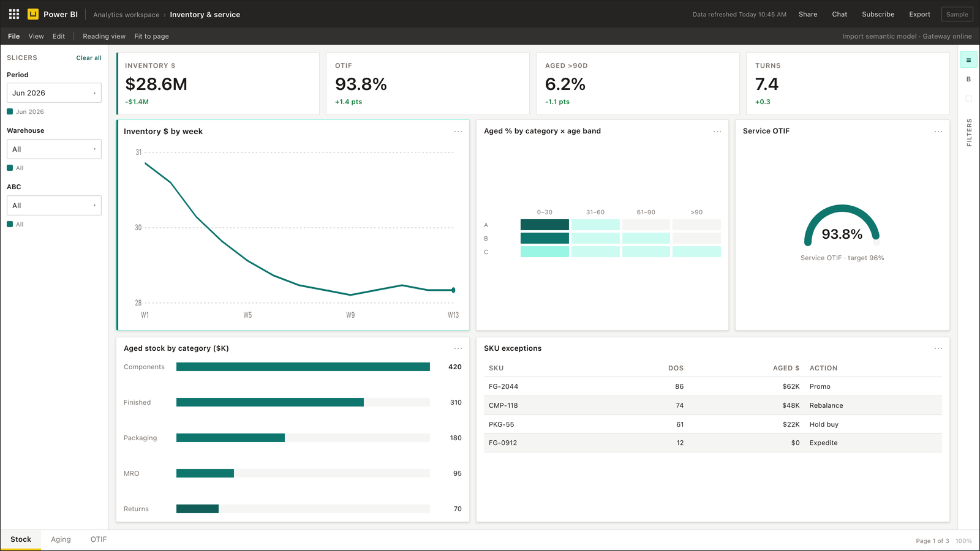Image resolution: width=980 pixels, height=551 pixels.
Task: Click the yellow Power BI logo
Action: coord(33,14)
